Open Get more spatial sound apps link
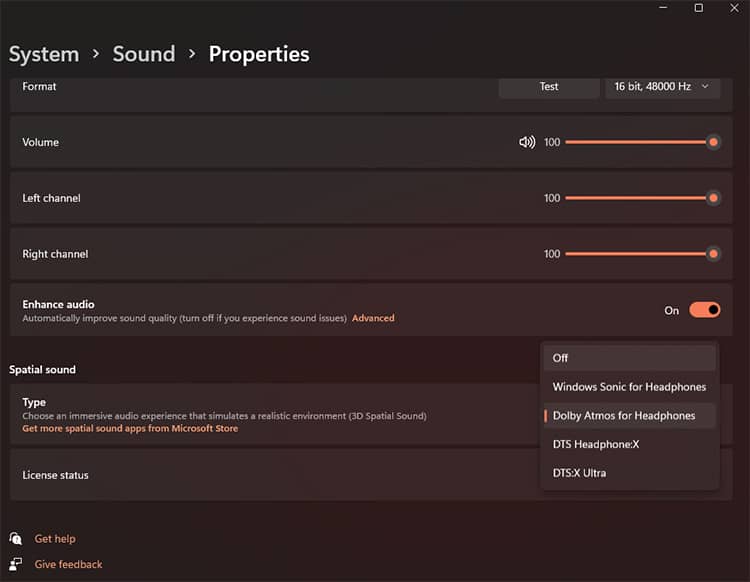 [130, 428]
